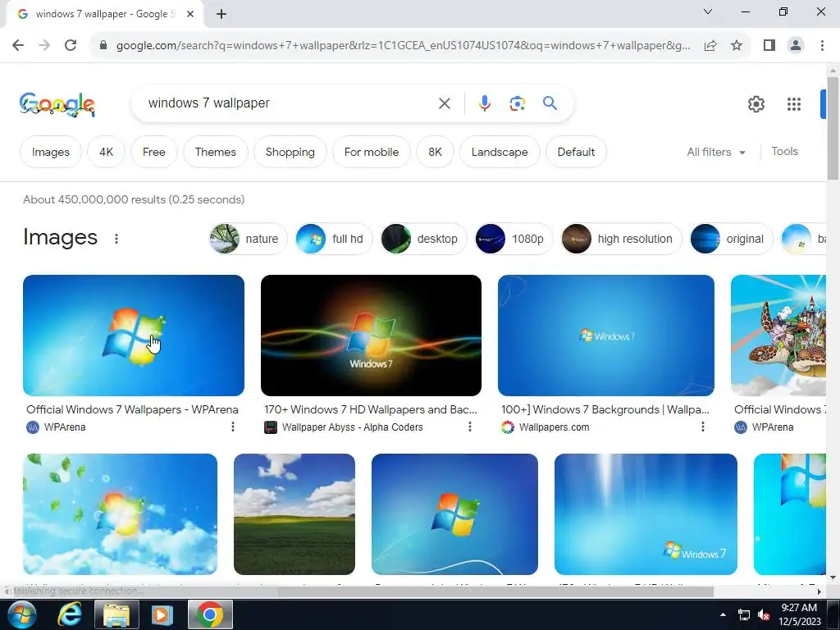Image resolution: width=840 pixels, height=630 pixels.
Task: Open 170+ Windows 7 HD Wallpapers link
Action: [x=370, y=409]
